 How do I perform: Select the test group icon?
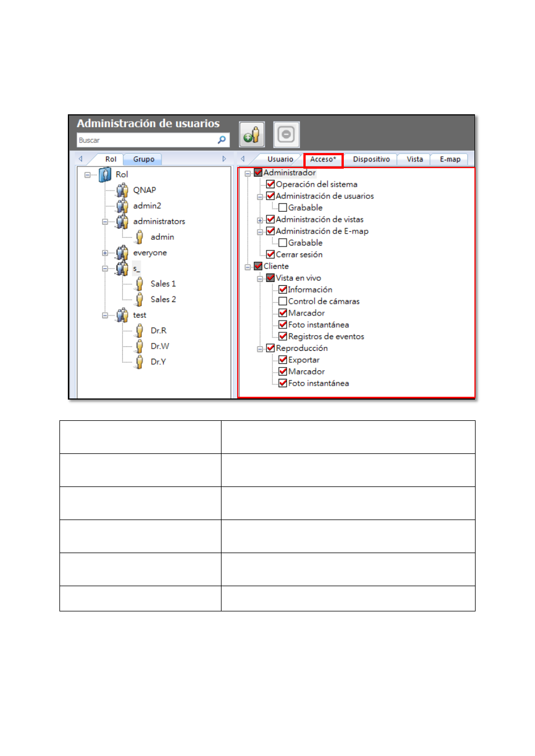pos(122,315)
